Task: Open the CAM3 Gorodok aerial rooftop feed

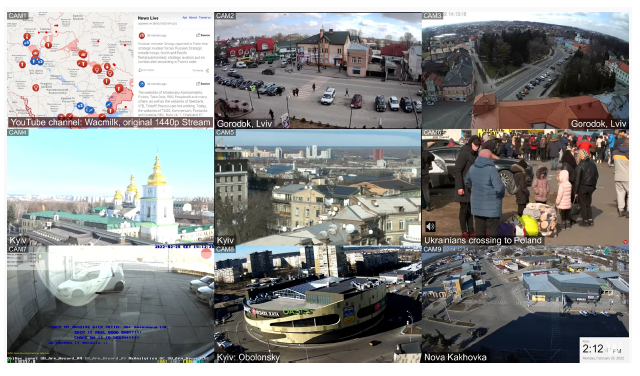Action: pyautogui.click(x=525, y=70)
